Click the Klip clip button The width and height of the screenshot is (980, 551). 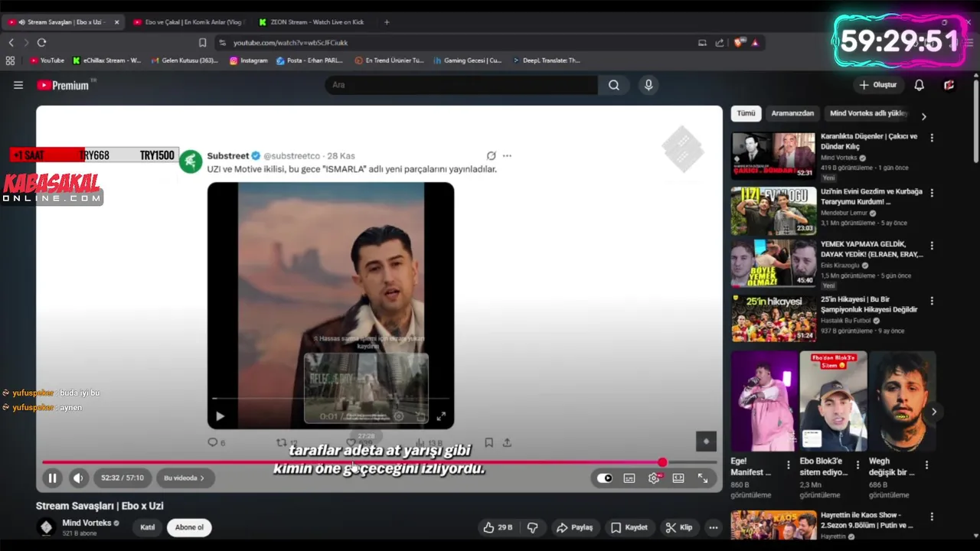[679, 527]
